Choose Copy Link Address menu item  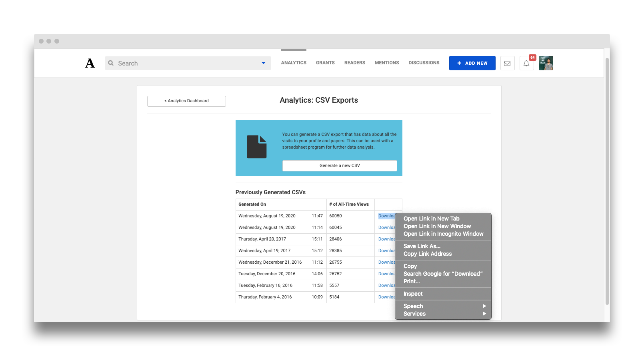tap(427, 254)
